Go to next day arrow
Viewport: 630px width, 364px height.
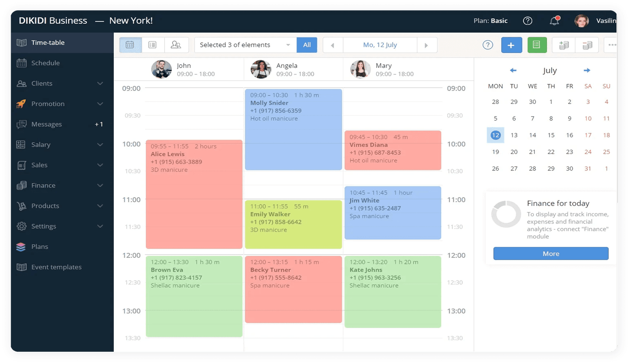click(427, 45)
